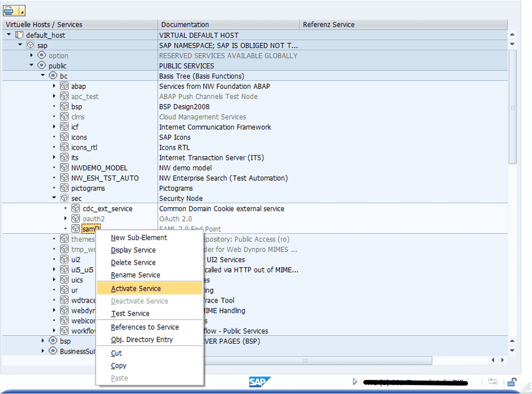
Task: Click the BusinessSuite node icon
Action: (x=53, y=351)
